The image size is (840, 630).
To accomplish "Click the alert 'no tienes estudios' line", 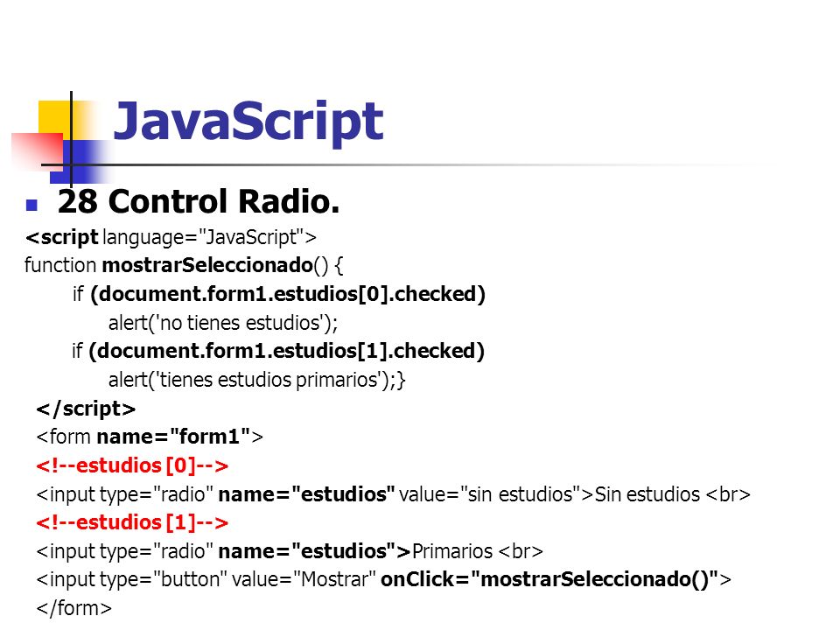I will point(223,323).
